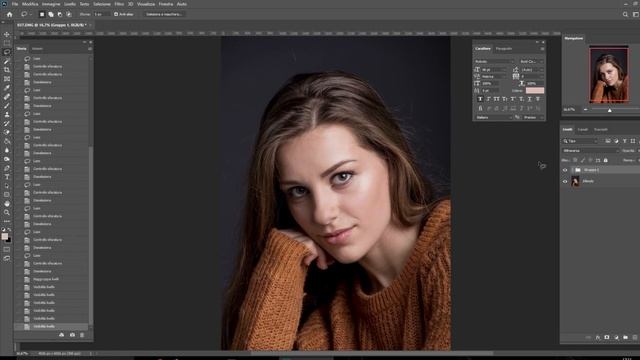Select the Brush tool

(x=7, y=106)
